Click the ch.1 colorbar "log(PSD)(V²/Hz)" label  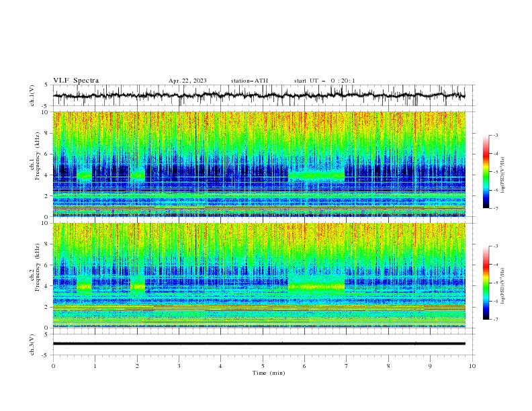[x=503, y=175]
